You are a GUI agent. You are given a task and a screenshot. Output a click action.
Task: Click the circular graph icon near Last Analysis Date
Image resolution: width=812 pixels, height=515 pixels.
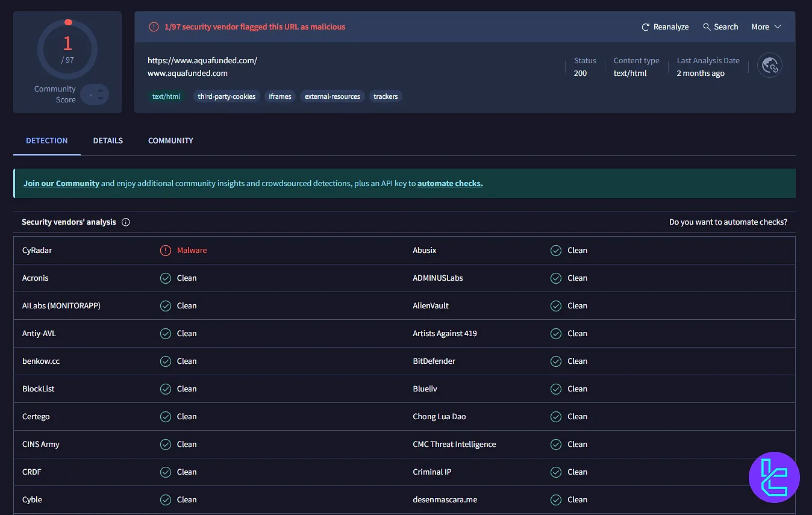(x=770, y=65)
